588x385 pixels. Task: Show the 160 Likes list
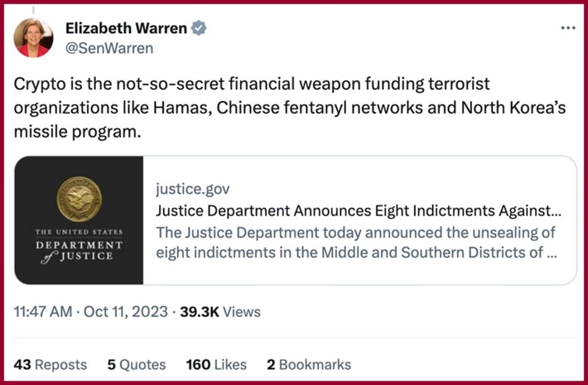tap(216, 365)
